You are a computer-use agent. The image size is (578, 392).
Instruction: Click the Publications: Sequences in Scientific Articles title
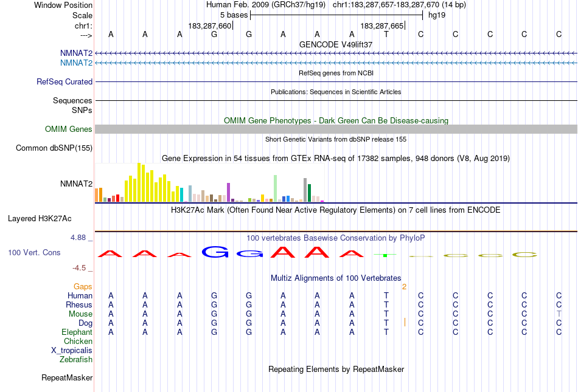coord(336,92)
